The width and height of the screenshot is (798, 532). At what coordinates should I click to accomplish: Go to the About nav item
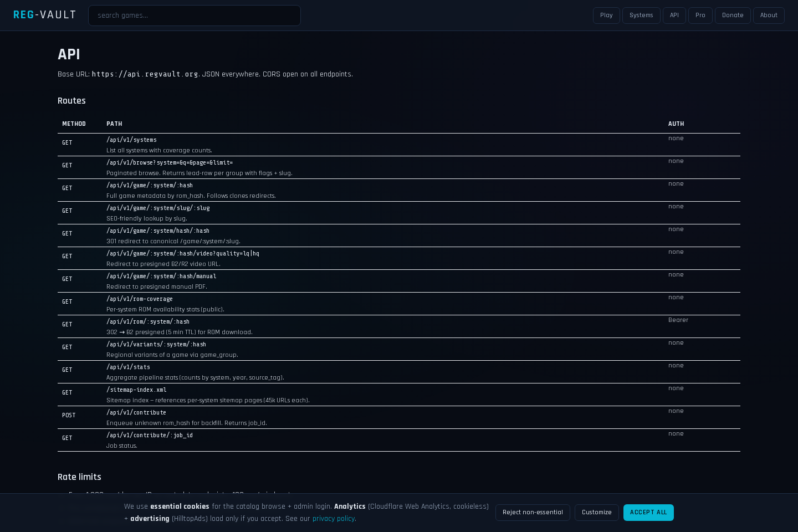click(x=769, y=16)
